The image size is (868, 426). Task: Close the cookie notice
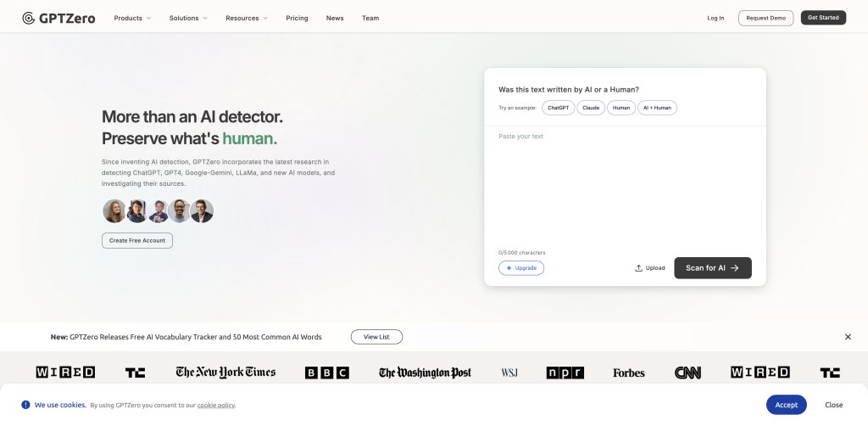[834, 405]
